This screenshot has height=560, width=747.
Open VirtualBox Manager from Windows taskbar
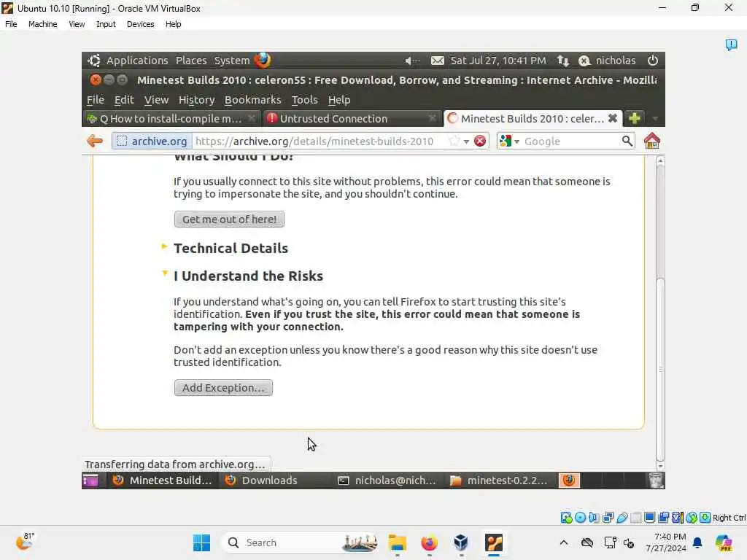(461, 542)
